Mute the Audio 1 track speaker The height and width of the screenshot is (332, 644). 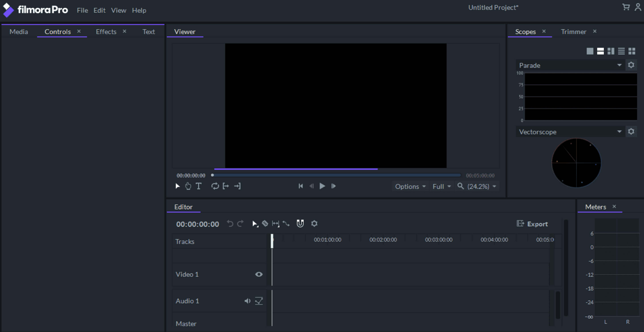coord(247,301)
